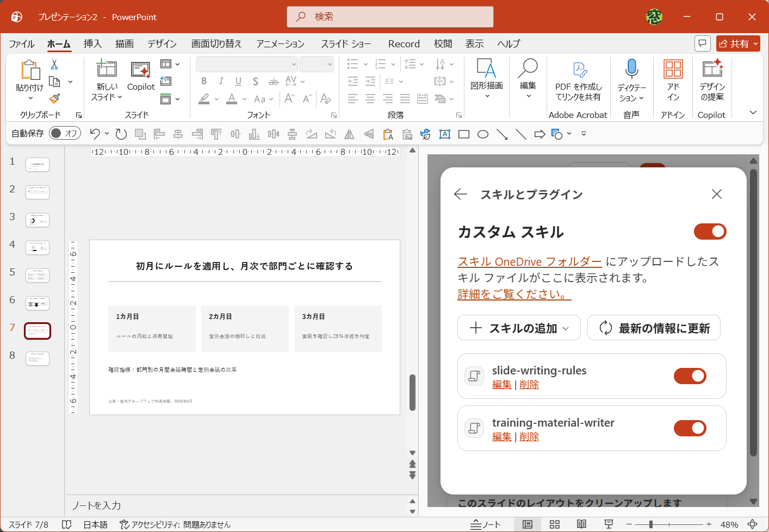
Task: Click clear all formatting icon
Action: pyautogui.click(x=326, y=98)
